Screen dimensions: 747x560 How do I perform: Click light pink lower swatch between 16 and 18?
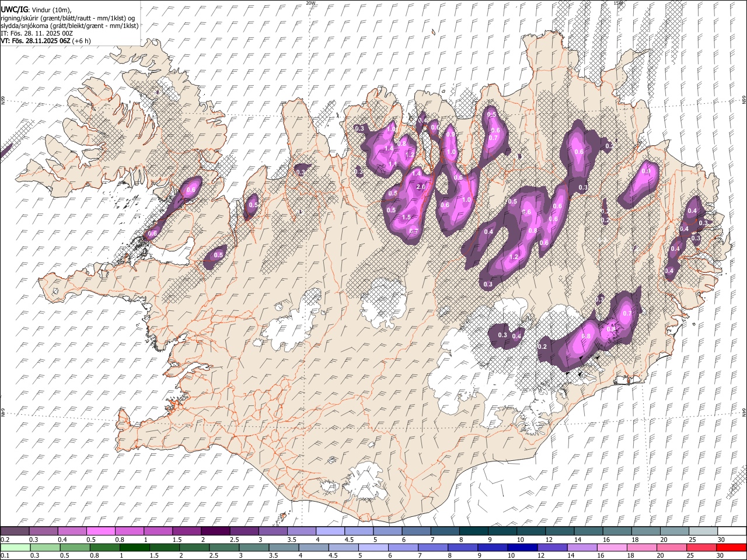point(613,547)
